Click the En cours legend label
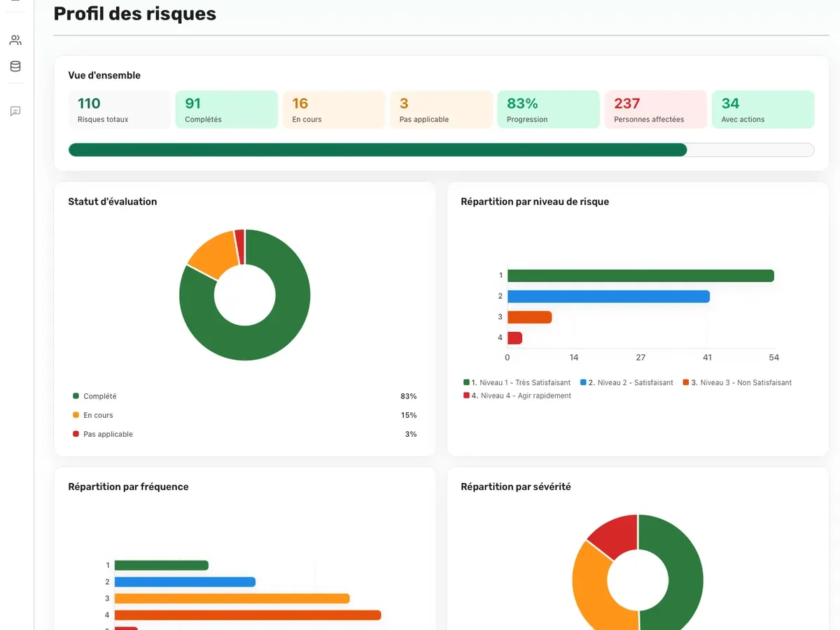840x630 pixels. point(98,415)
